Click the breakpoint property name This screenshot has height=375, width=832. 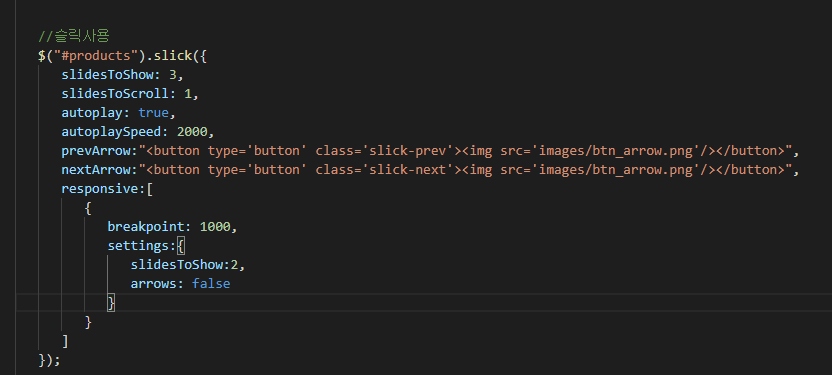(x=145, y=227)
